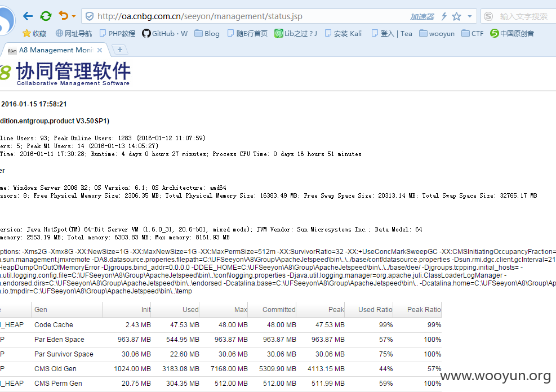Viewport: 556px width, 392px height.
Task: Open the Lib之过 bookmark
Action: click(x=296, y=33)
